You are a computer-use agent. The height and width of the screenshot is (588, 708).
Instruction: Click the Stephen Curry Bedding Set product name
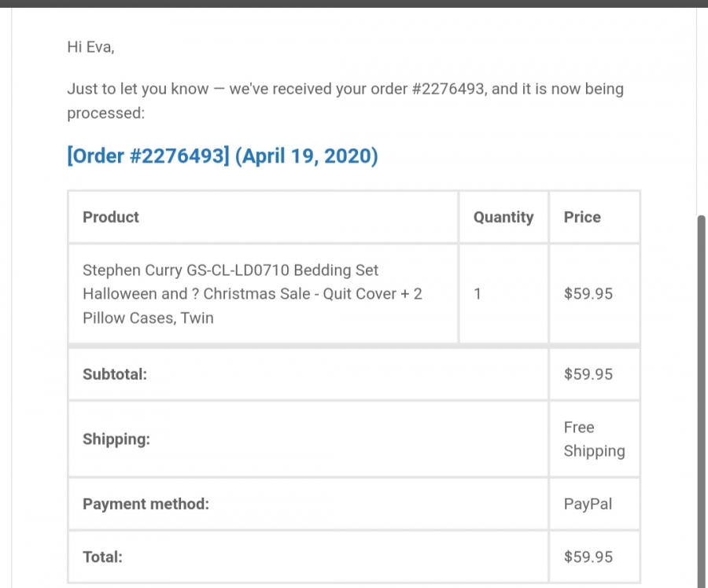click(253, 294)
